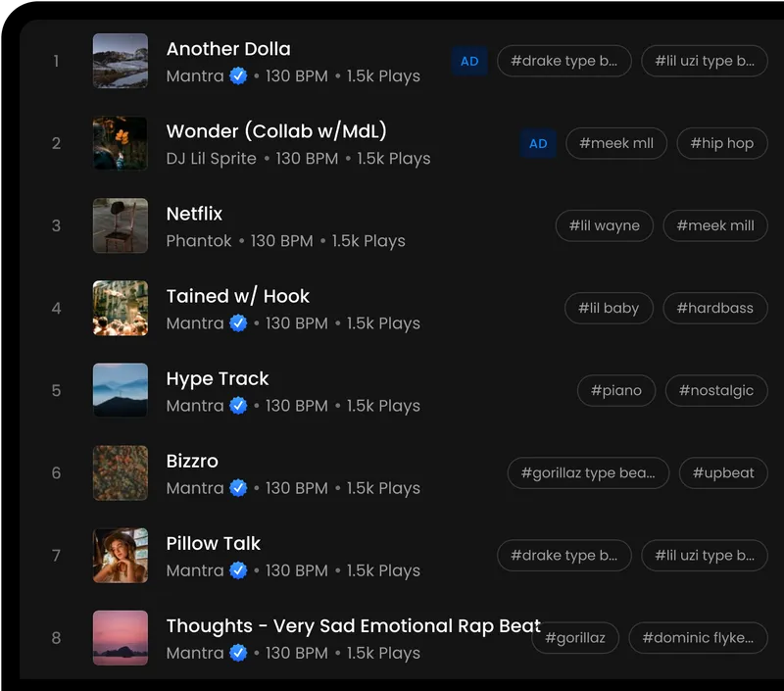
Task: Click verified checkmark on Hype Track row
Action: tap(238, 406)
